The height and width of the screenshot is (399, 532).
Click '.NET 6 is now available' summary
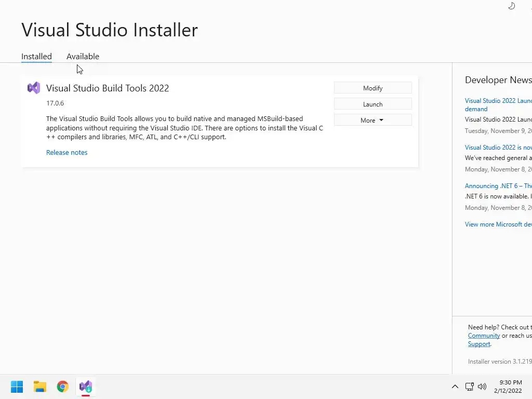coord(498,196)
